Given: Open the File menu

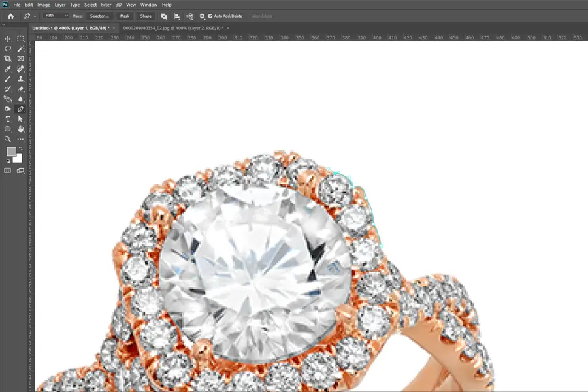Looking at the screenshot, I should click(x=17, y=5).
